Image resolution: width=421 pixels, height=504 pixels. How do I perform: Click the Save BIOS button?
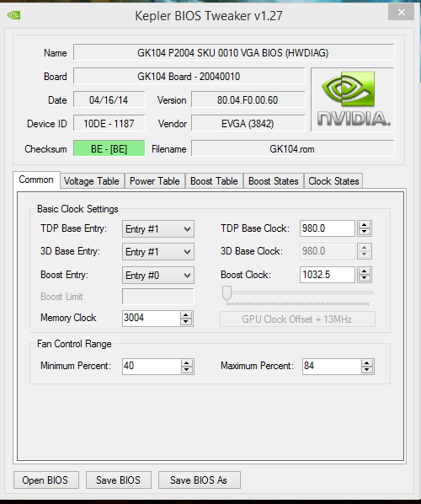coord(118,480)
